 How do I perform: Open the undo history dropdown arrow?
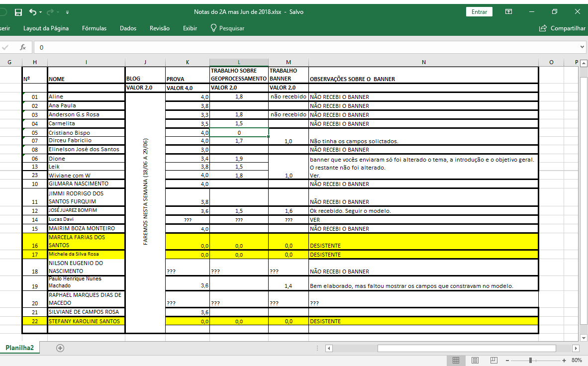40,12
